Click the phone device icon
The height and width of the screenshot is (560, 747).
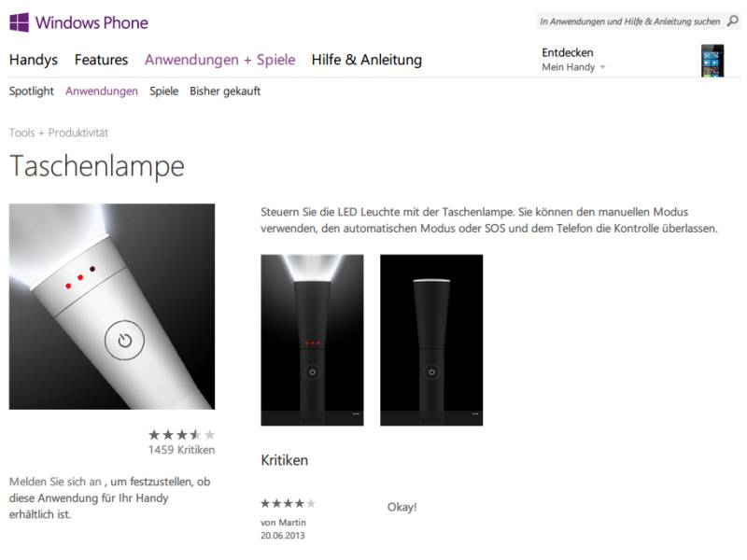click(712, 61)
